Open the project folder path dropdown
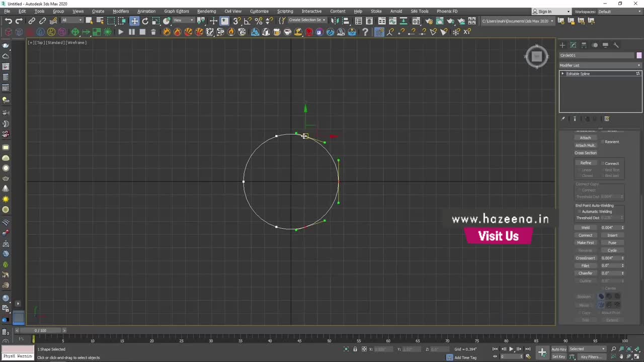 (518, 21)
